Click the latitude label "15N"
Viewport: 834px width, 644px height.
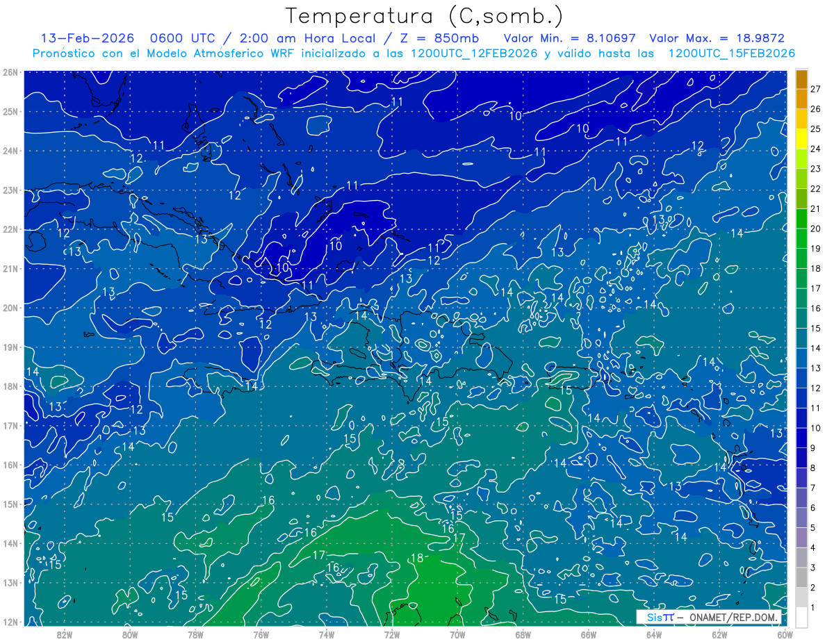click(x=10, y=504)
